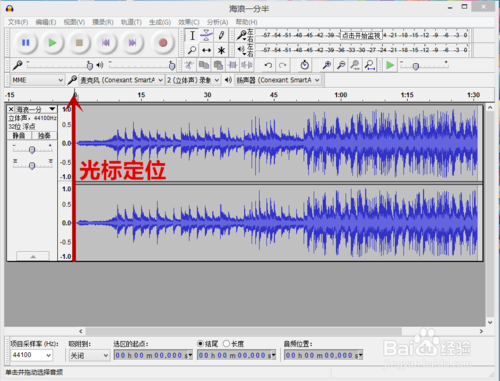
Task: Click the Sync-Lock tracks clock icon
Action: tap(304, 65)
